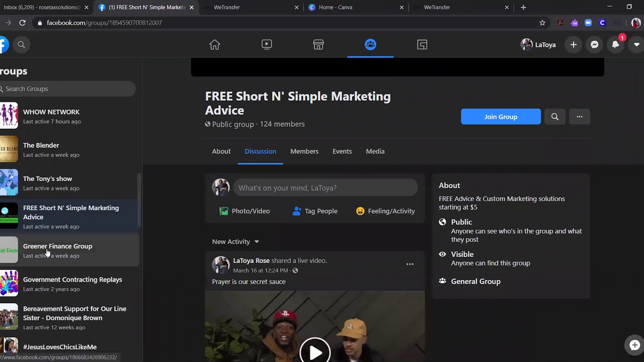Open WHOW NETWORK group
Screen dimensions: 644x362
[69, 116]
